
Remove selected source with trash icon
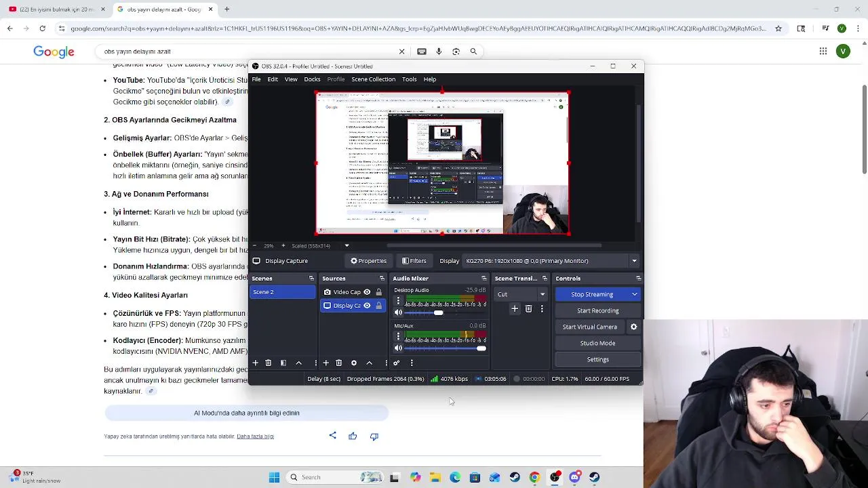coord(339,363)
